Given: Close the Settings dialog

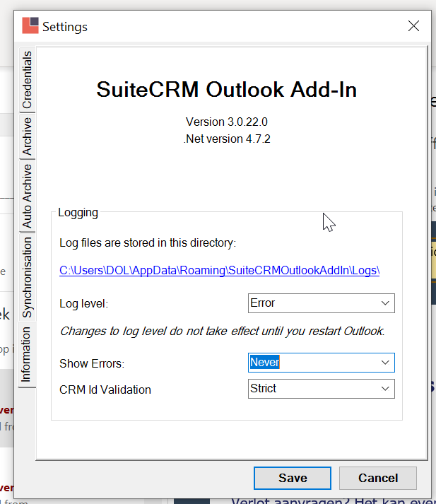Looking at the screenshot, I should 413,26.
